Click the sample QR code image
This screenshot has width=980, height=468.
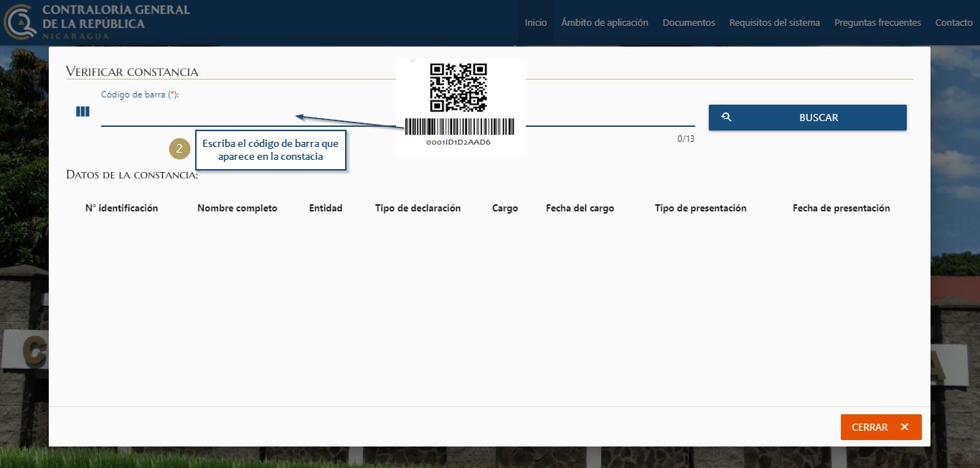[458, 87]
